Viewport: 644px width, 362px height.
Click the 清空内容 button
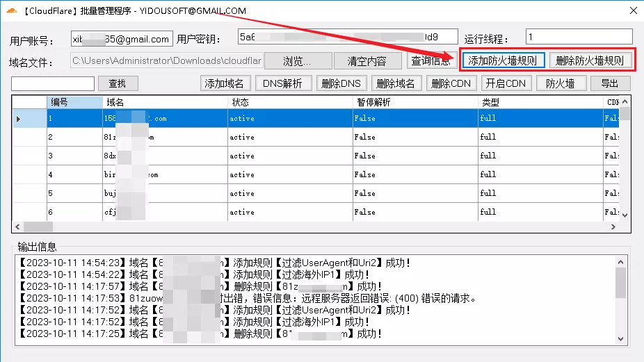(x=367, y=61)
